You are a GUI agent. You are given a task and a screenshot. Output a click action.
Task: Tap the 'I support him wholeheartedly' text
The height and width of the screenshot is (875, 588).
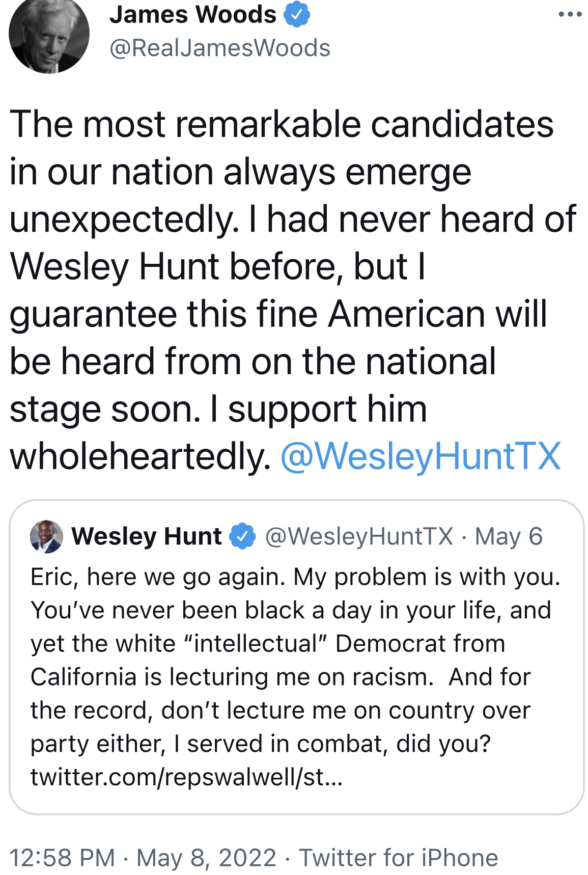tap(218, 432)
